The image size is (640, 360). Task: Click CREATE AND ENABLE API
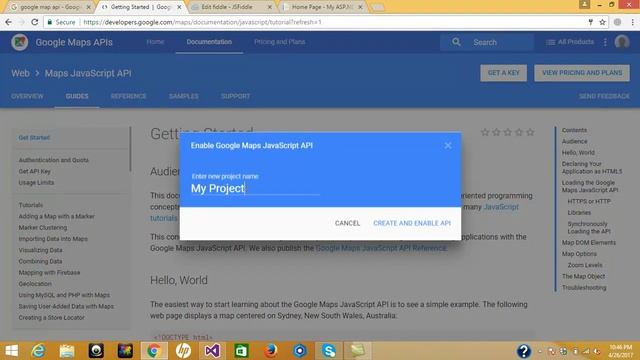pos(412,223)
